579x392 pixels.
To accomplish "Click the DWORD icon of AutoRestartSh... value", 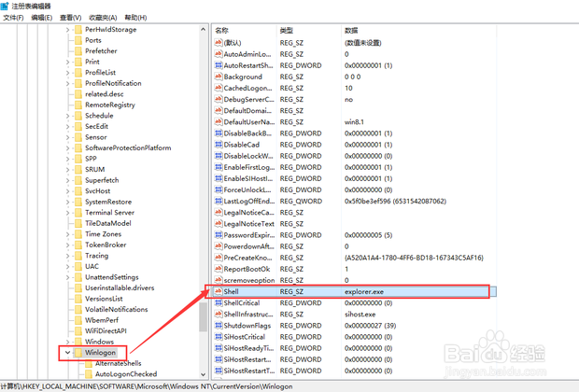I will (219, 65).
